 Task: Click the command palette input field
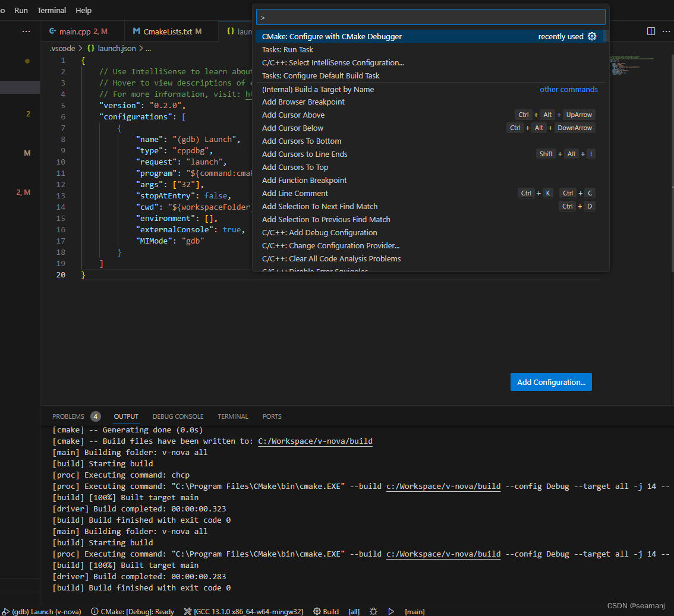coord(430,17)
